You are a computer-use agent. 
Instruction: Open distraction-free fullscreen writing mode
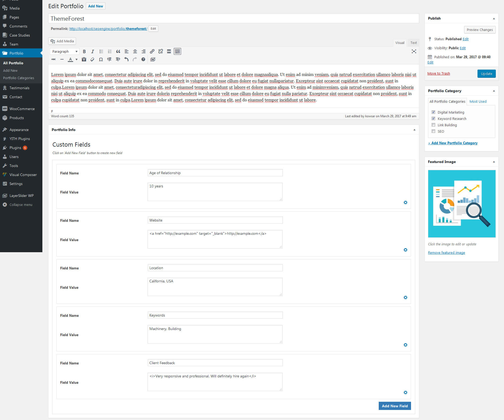tap(414, 51)
